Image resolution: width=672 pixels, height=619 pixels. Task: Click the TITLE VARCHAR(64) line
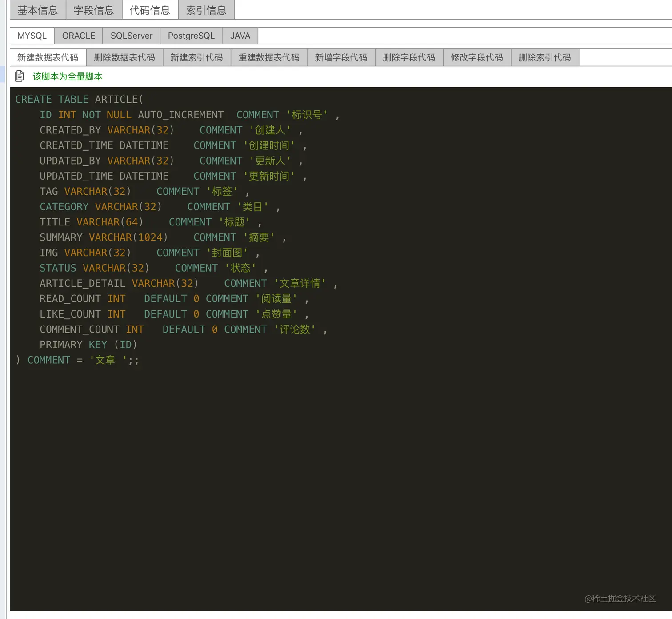(151, 222)
